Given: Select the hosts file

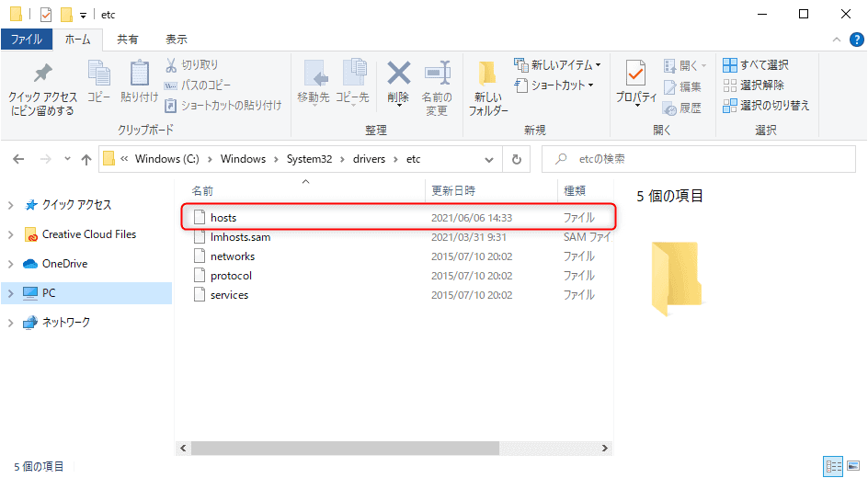Looking at the screenshot, I should point(398,218).
